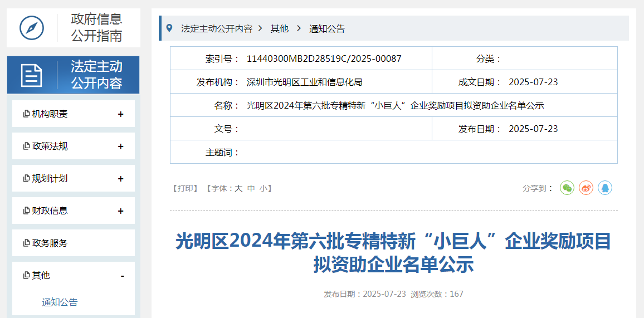This screenshot has width=644, height=318.
Task: Click the location pin icon in the breadcrumb
Action: pos(169,28)
